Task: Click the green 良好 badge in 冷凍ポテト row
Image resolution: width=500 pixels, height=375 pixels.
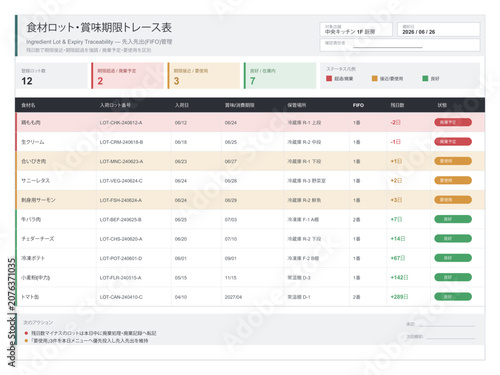Action: [453, 258]
